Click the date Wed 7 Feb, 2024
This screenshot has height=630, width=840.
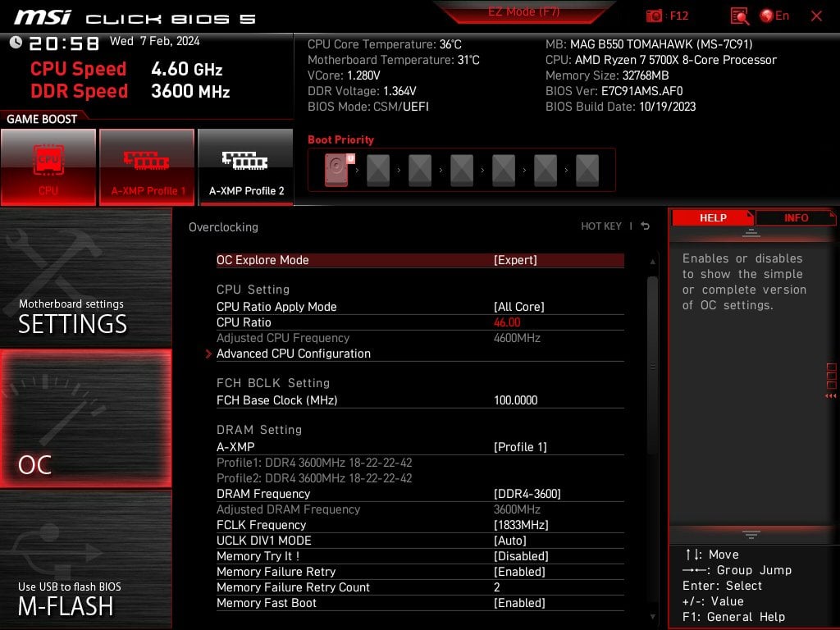[155, 41]
